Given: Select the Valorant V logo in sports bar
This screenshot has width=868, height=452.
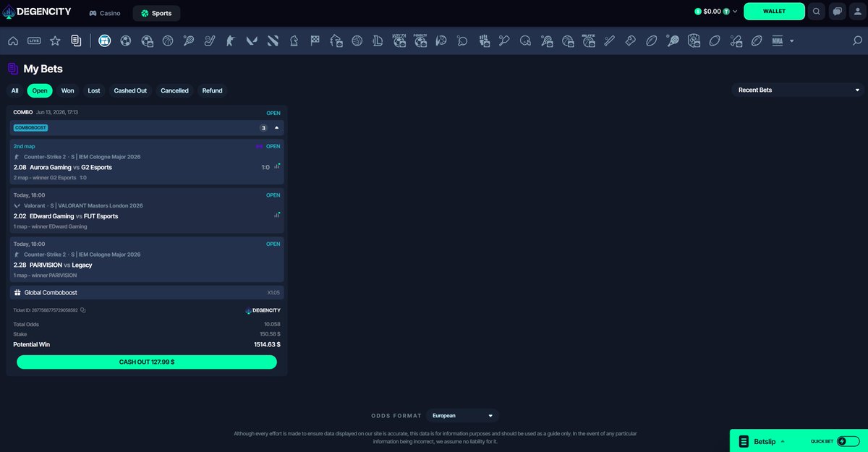Looking at the screenshot, I should 252,41.
